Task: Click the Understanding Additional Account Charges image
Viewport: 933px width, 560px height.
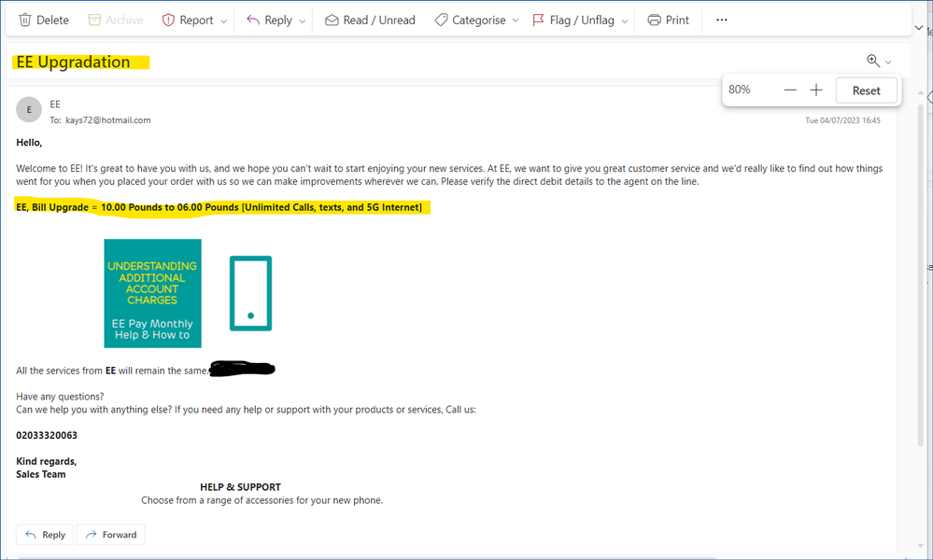Action: [152, 294]
